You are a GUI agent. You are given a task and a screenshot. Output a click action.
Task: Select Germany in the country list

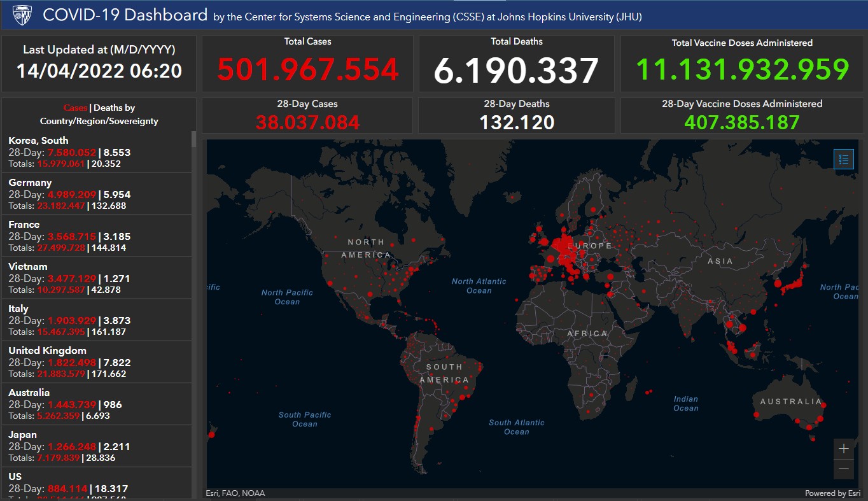click(30, 183)
